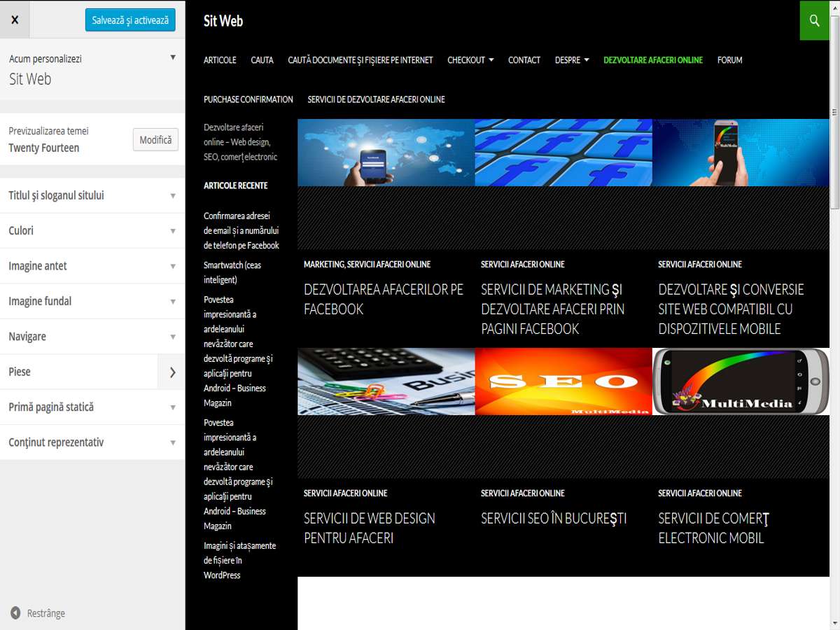The width and height of the screenshot is (840, 630).
Task: Open the CONTACT menu item
Action: point(524,60)
